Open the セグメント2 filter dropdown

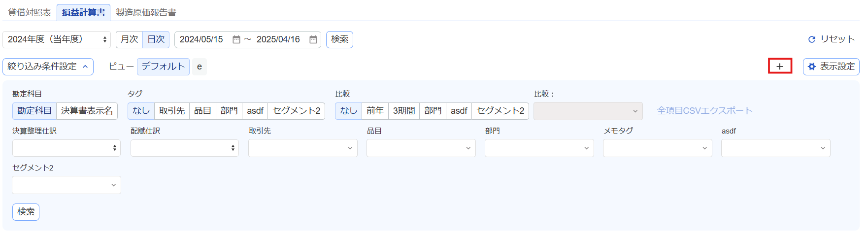click(67, 185)
